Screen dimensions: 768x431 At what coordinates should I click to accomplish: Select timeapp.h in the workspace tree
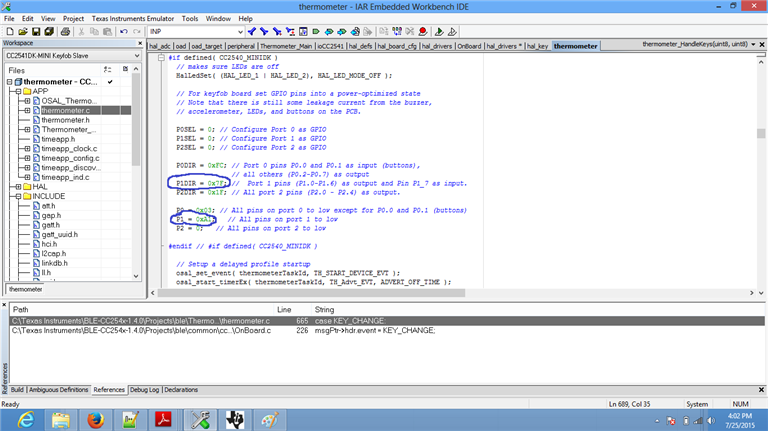pos(58,139)
